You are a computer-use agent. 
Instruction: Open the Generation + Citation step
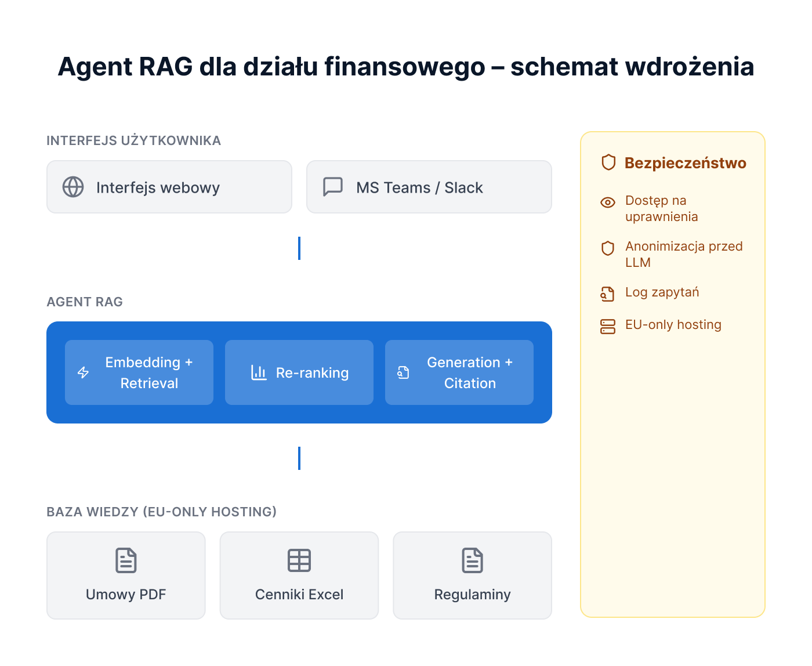click(459, 372)
